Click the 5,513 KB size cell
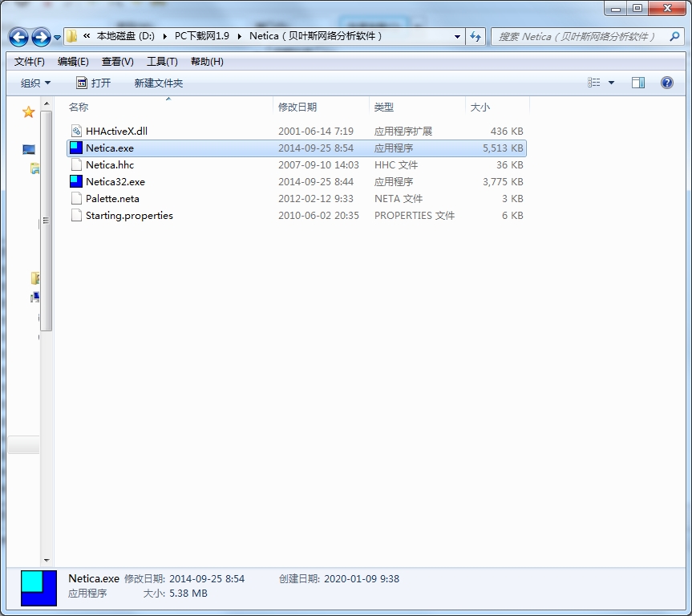 point(503,148)
